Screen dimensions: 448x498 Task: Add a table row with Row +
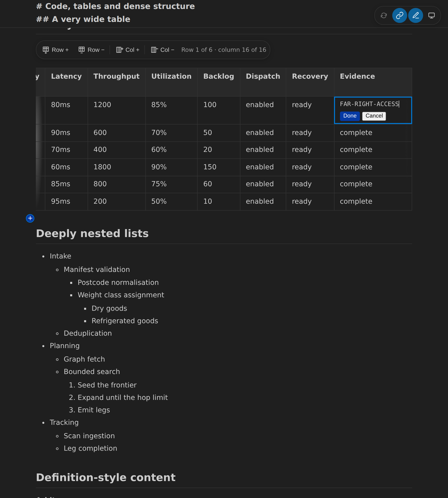pos(56,50)
